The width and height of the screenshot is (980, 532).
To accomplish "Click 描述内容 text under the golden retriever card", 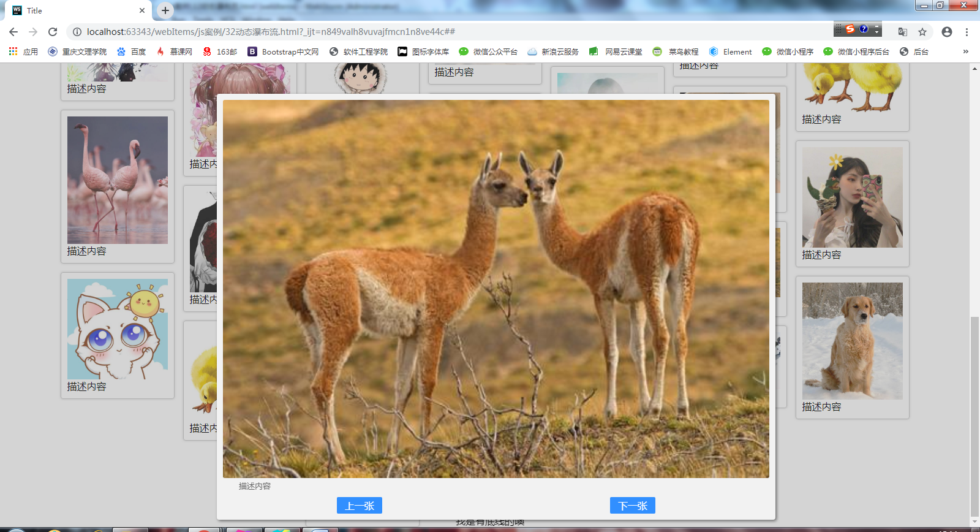I will pos(822,407).
